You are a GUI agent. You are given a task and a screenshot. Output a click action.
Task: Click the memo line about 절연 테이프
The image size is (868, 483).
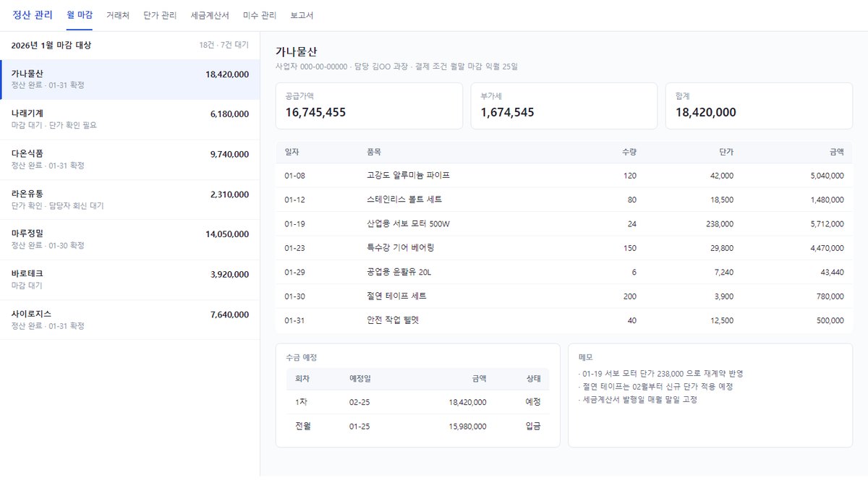(x=656, y=387)
